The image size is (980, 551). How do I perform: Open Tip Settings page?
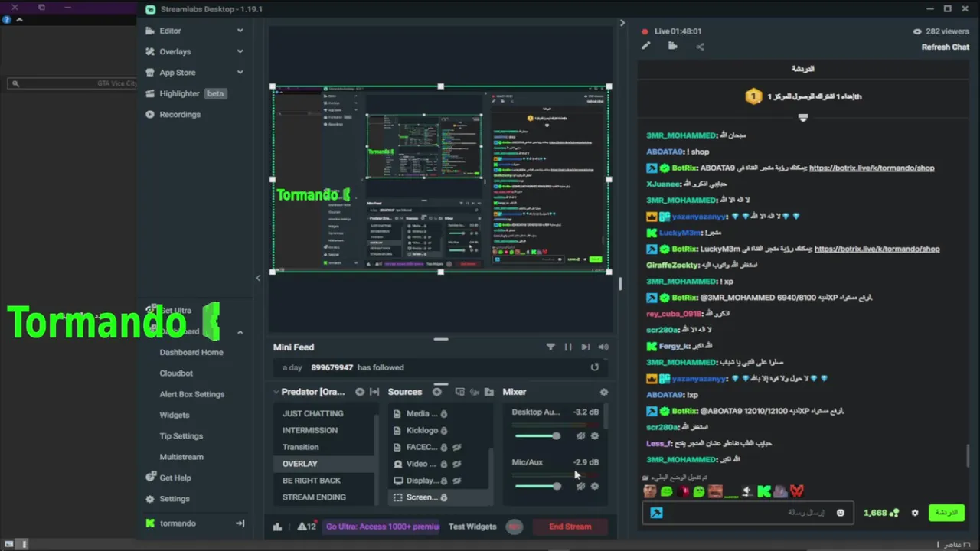click(x=181, y=436)
